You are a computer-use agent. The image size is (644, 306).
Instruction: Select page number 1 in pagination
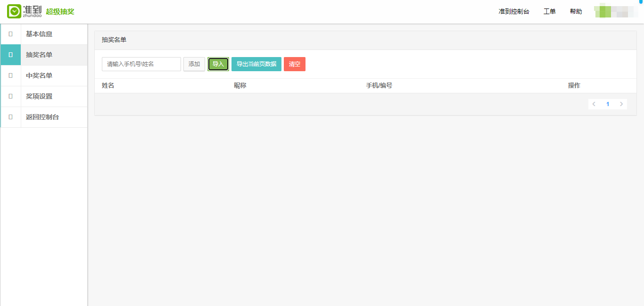tap(608, 104)
